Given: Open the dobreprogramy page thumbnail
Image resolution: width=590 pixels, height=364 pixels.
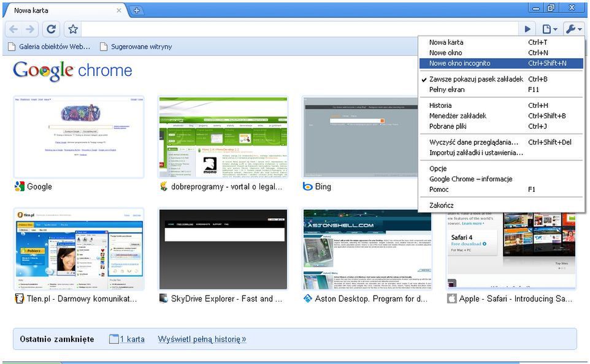Looking at the screenshot, I should click(x=223, y=137).
